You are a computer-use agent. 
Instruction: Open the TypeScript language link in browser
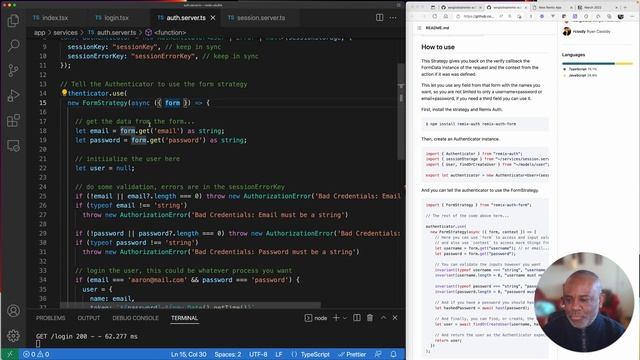point(583,69)
